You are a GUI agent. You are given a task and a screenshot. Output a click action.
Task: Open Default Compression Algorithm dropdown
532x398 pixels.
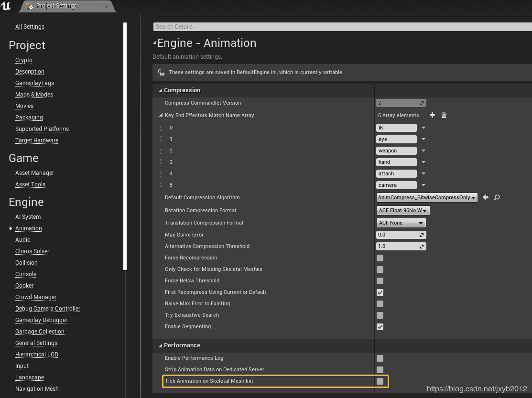(x=427, y=197)
